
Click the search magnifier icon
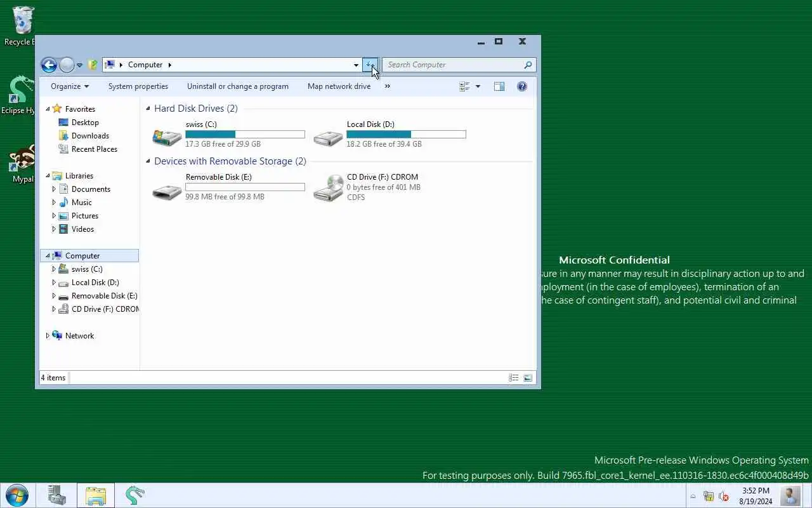[x=528, y=65]
